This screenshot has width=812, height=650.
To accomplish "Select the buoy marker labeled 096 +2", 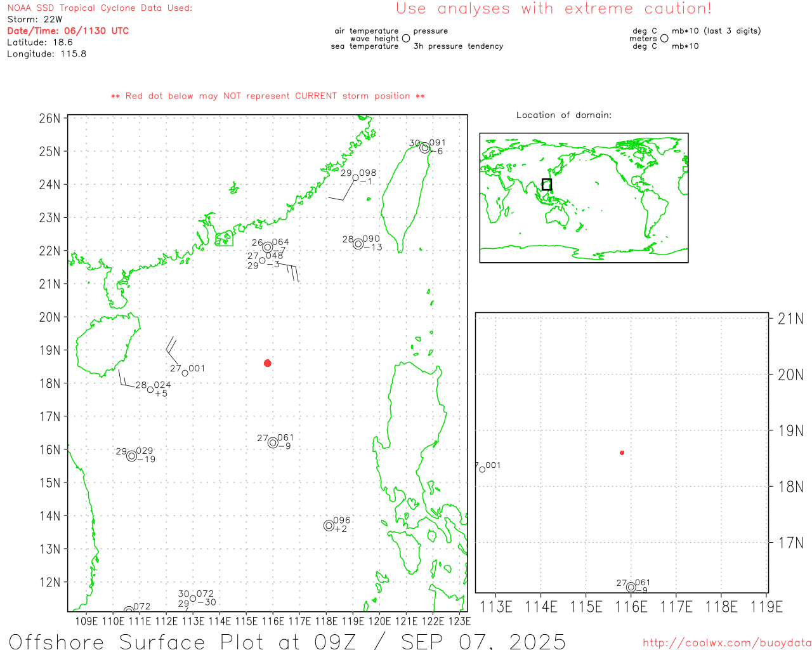I will (x=329, y=526).
